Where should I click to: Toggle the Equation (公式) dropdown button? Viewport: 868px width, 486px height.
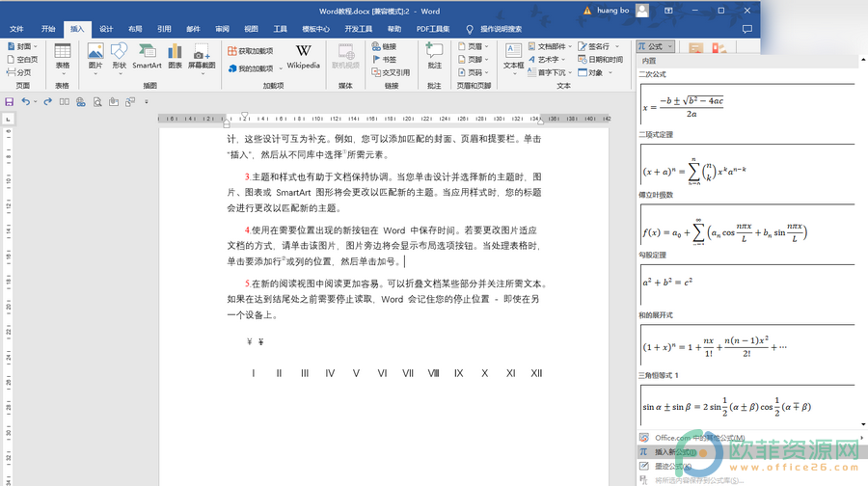[656, 46]
